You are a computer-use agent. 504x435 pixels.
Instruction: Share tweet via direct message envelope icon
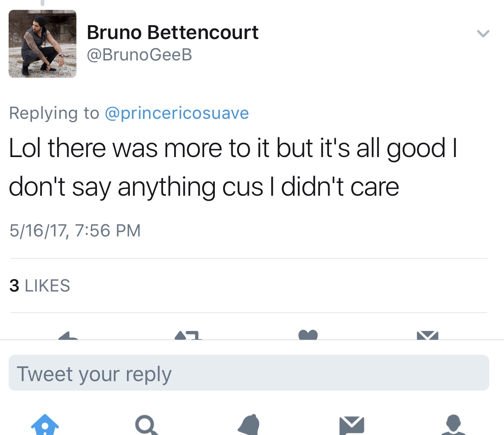(x=428, y=335)
